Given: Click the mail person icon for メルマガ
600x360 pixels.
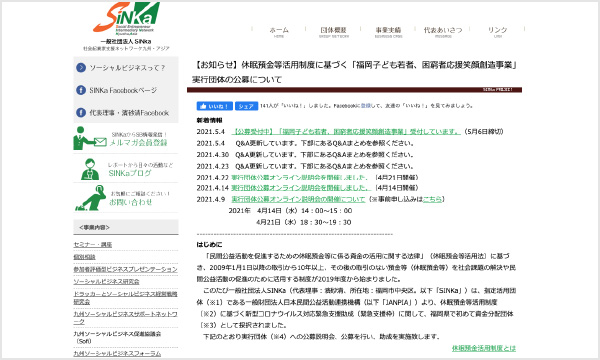Looking at the screenshot, I should pyautogui.click(x=90, y=138).
